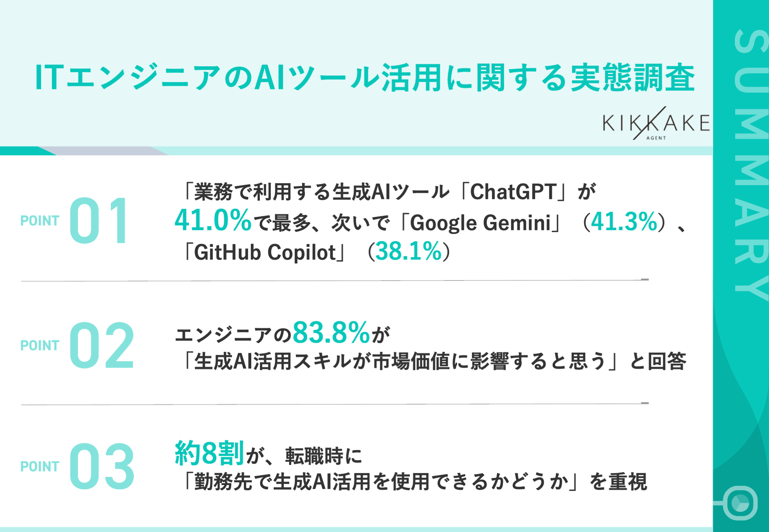Select the 41.0% figure

click(213, 220)
